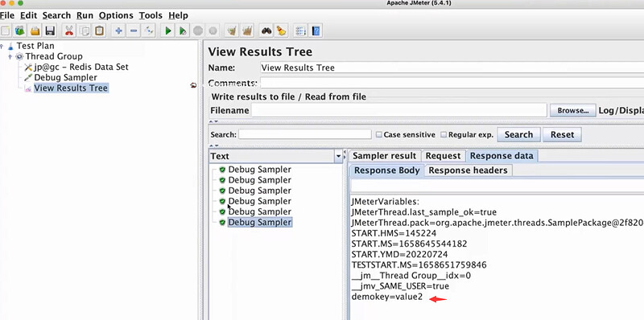644x320 pixels.
Task: Open the Edit menu
Action: [29, 15]
